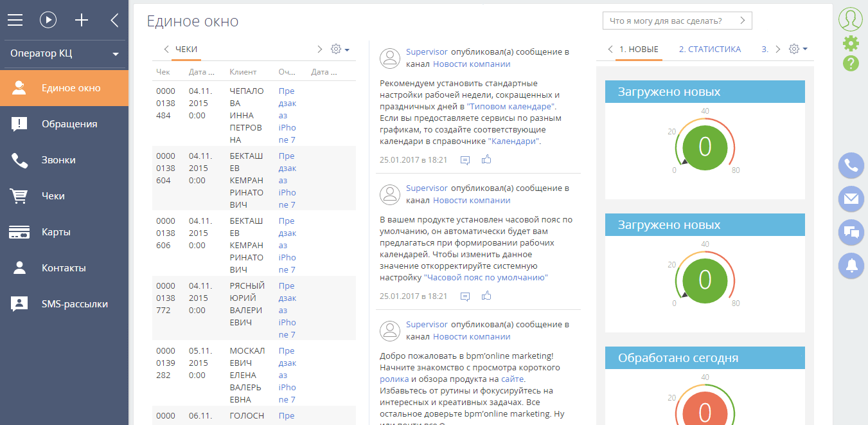Click the Карты credit card icon
Viewport: 868px width, 425px height.
click(19, 232)
